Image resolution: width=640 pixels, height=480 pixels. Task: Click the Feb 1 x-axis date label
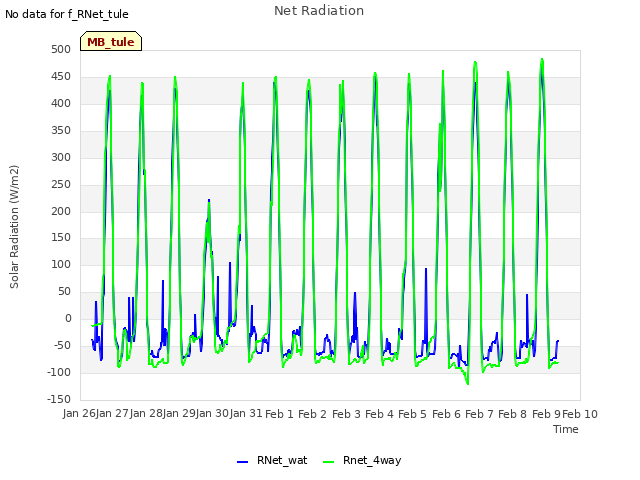pos(280,414)
